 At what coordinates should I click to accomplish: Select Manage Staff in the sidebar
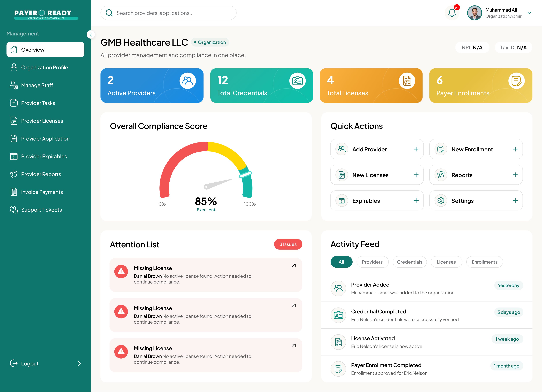coord(37,85)
